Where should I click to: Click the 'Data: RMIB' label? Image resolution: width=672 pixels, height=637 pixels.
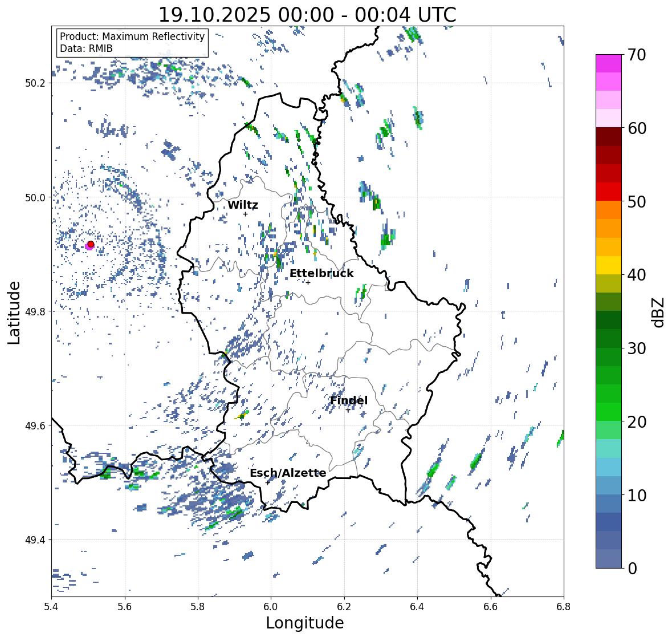[86, 48]
